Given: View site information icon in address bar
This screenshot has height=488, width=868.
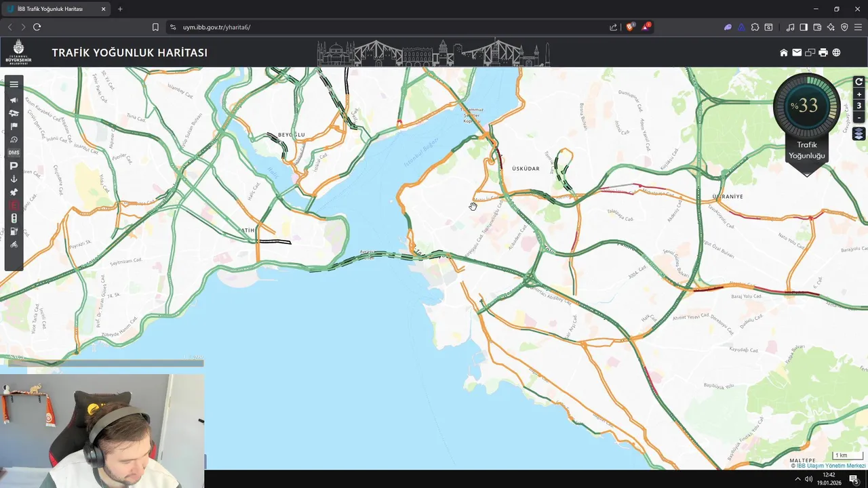Looking at the screenshot, I should [173, 27].
